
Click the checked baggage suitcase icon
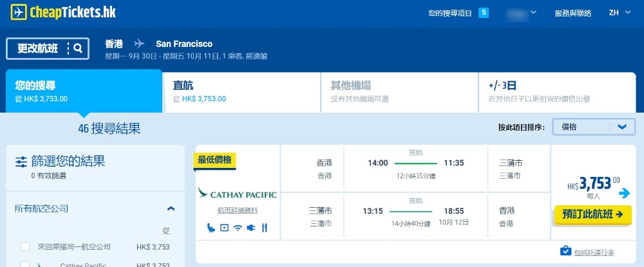pos(565,250)
